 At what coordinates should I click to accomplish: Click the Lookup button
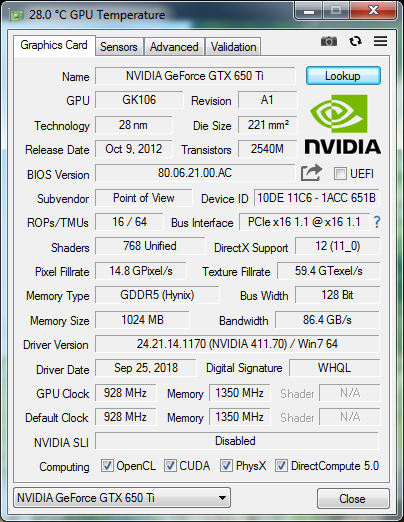click(343, 76)
